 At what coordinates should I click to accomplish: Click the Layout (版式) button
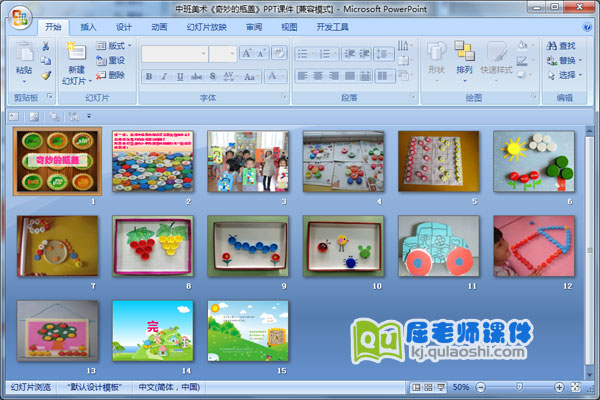pyautogui.click(x=114, y=46)
